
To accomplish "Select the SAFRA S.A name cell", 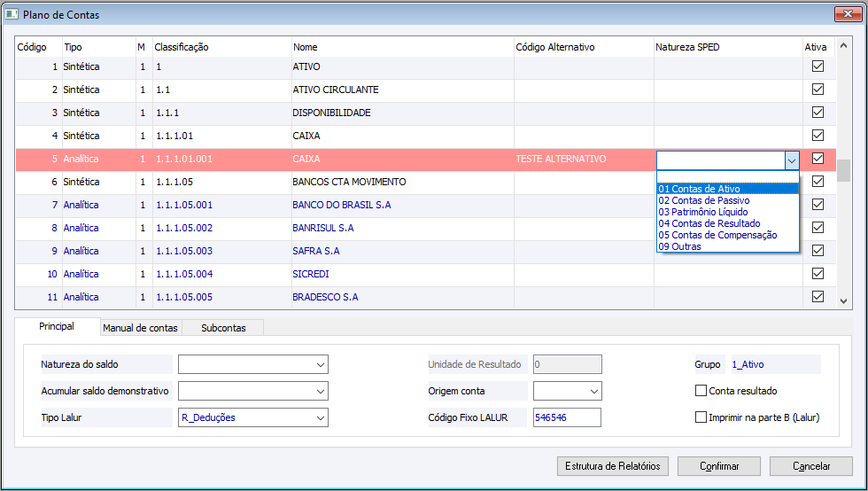I will pyautogui.click(x=402, y=251).
